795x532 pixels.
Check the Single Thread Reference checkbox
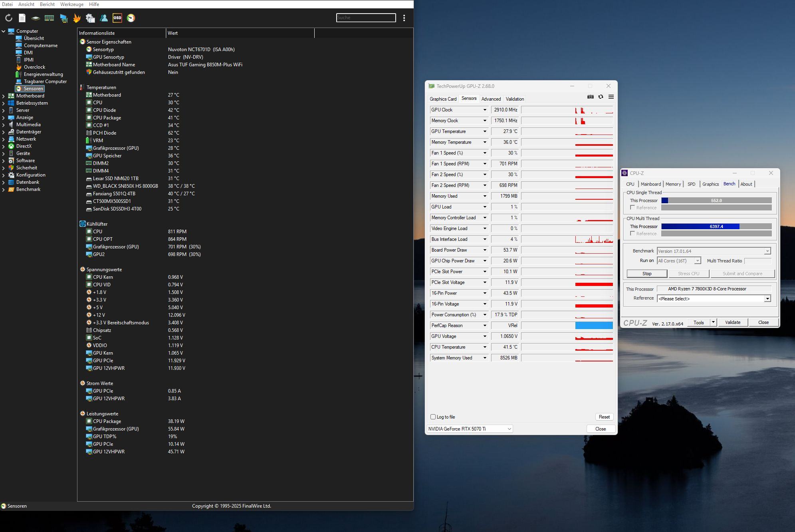632,208
